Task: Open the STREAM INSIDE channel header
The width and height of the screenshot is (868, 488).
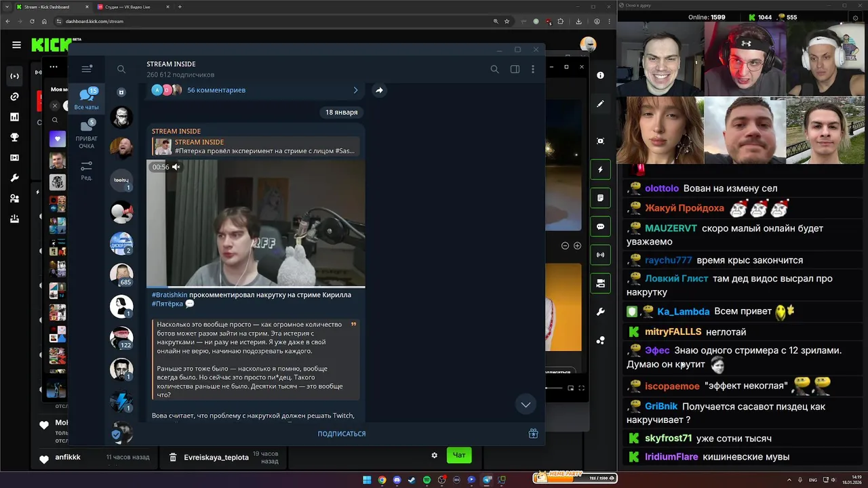Action: pyautogui.click(x=180, y=69)
